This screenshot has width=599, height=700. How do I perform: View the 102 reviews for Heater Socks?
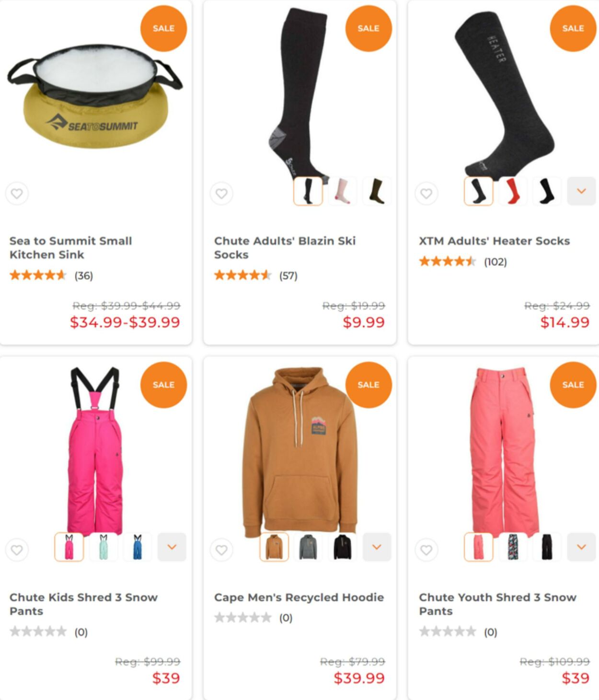tap(495, 262)
